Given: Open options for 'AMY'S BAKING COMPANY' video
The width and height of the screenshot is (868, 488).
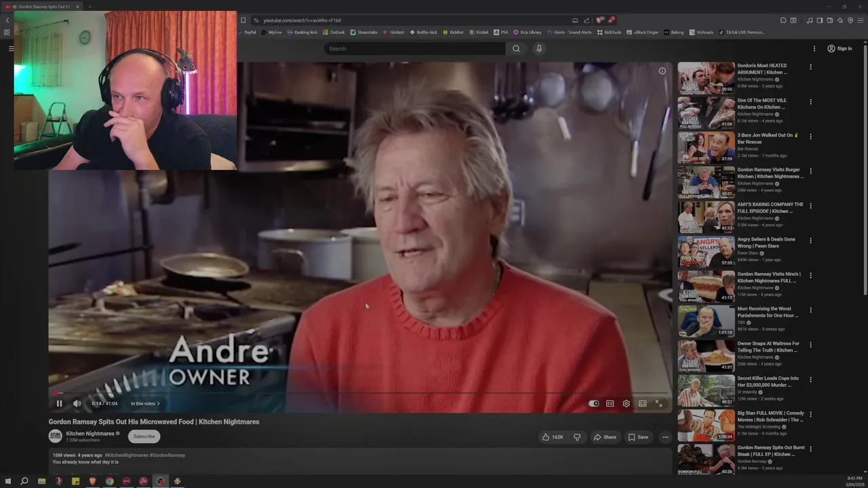Looking at the screenshot, I should 810,205.
